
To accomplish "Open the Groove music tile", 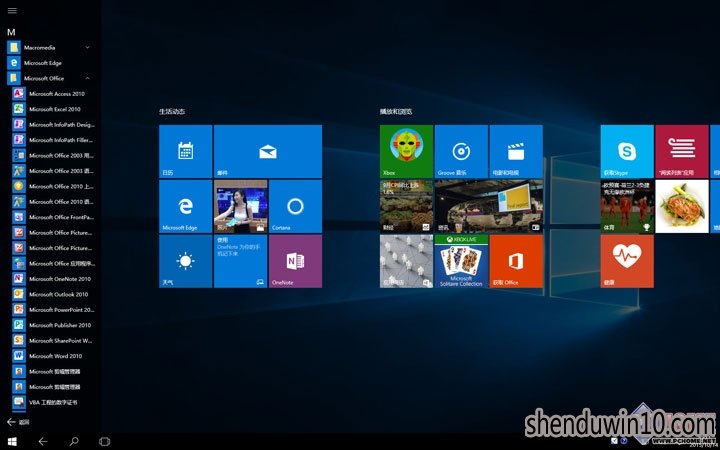I will pos(461,151).
